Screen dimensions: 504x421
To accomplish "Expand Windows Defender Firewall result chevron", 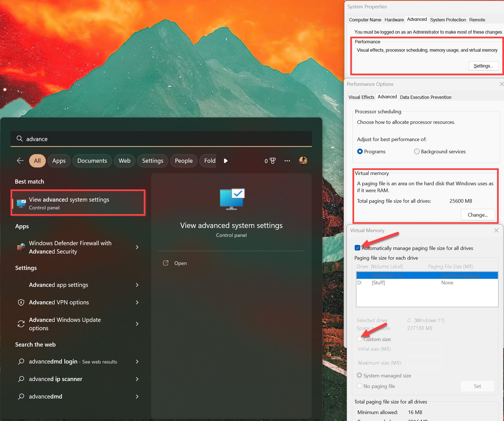I will click(x=137, y=247).
